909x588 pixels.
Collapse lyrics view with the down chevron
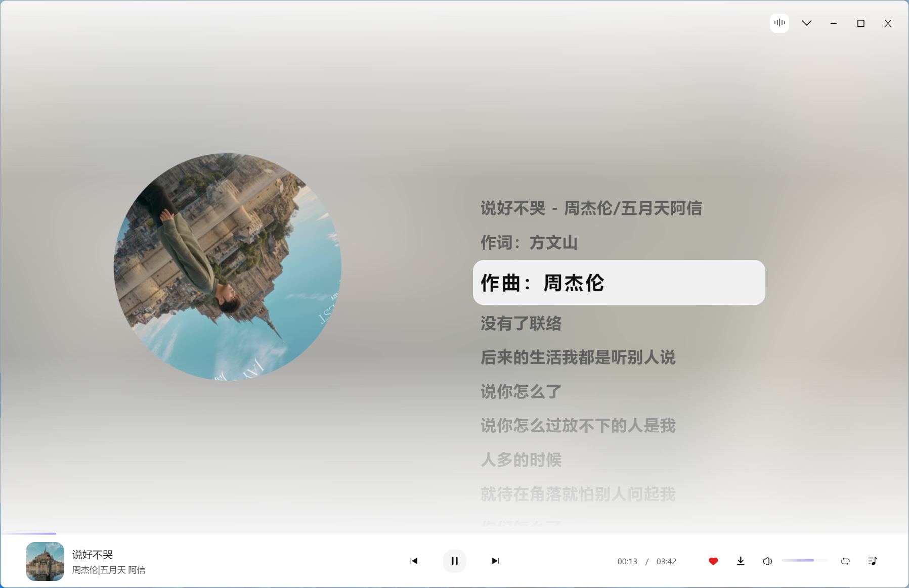tap(807, 23)
